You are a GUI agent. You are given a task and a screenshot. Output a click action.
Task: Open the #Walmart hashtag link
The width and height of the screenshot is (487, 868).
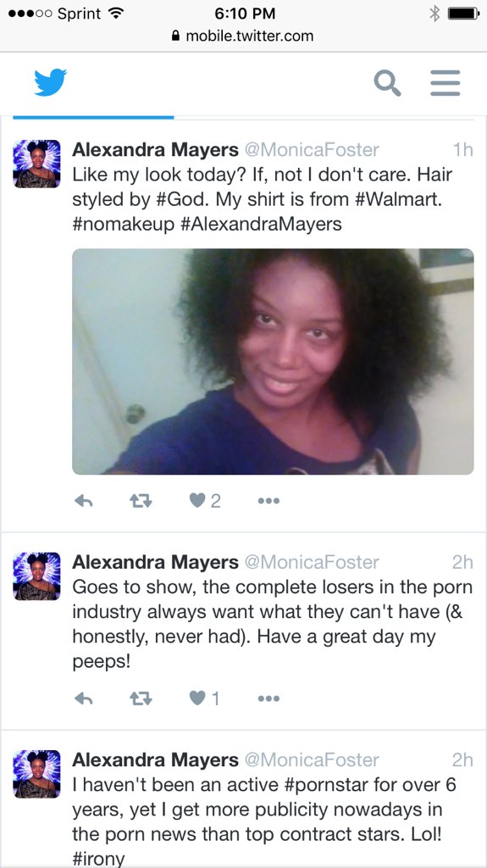pyautogui.click(x=397, y=199)
